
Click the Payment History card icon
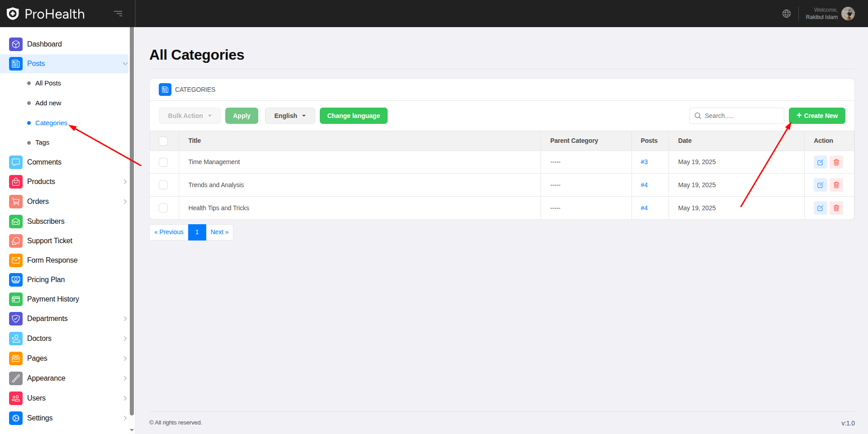click(x=16, y=299)
